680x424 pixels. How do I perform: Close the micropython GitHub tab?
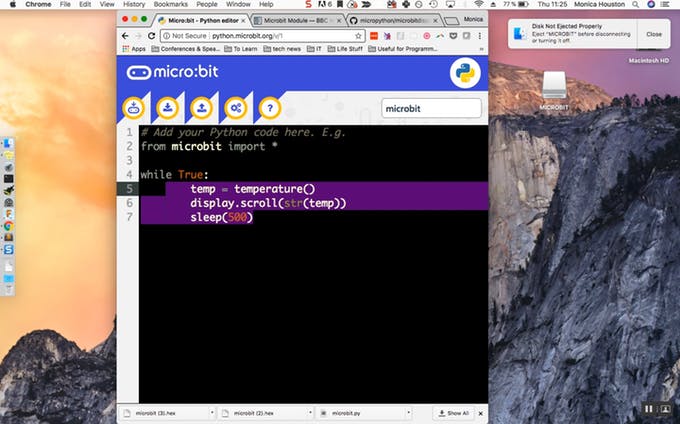click(x=435, y=20)
